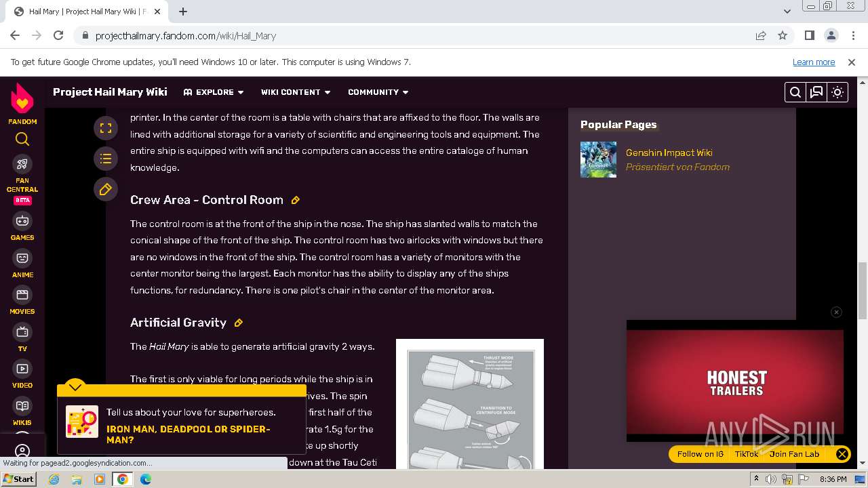Screen dimensions: 868x488
Task: Select the Hail Mary wiki tab
Action: tap(87, 12)
